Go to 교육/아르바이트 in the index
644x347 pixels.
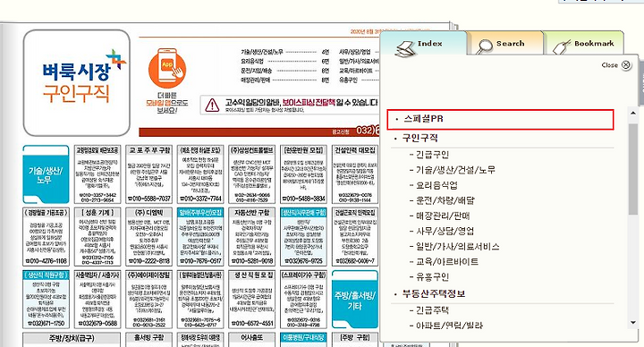447,261
